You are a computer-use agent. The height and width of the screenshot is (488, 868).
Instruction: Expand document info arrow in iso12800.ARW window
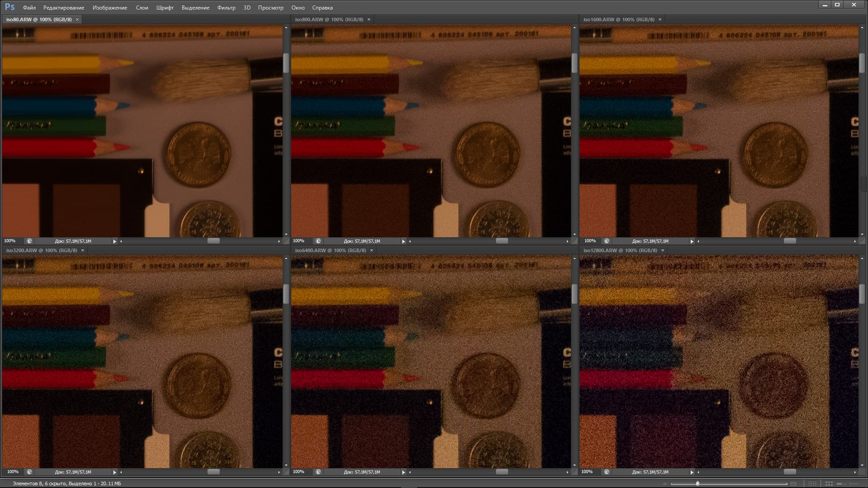692,472
